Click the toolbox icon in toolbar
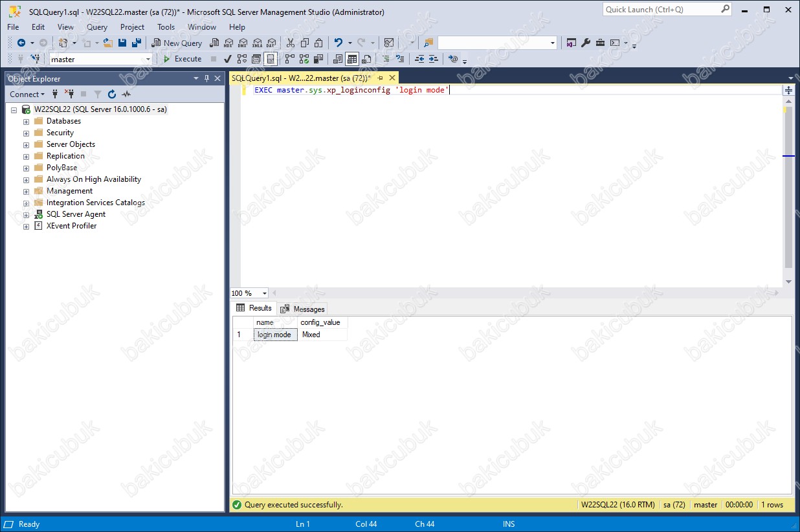The width and height of the screenshot is (800, 532). click(600, 43)
